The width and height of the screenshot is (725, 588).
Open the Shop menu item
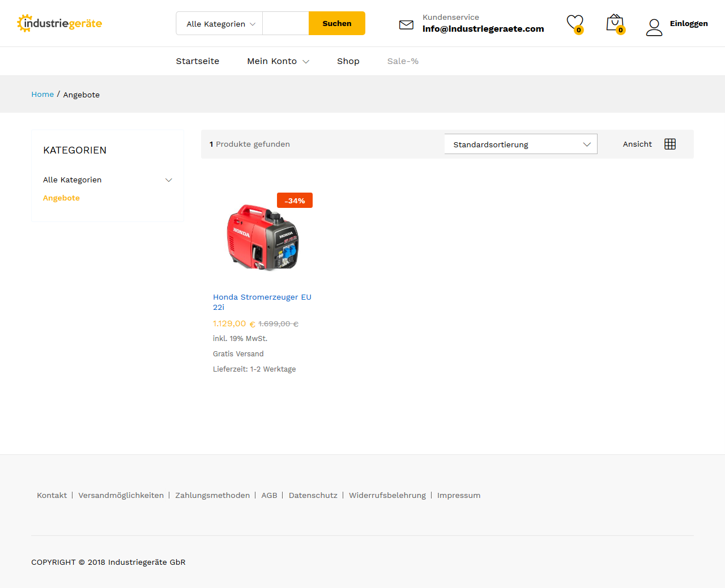(348, 61)
